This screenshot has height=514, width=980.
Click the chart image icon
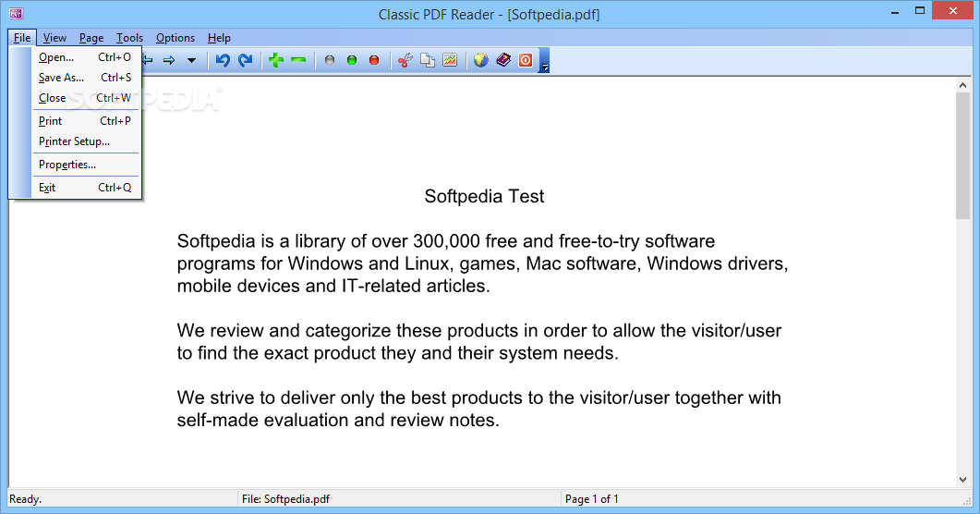point(450,60)
